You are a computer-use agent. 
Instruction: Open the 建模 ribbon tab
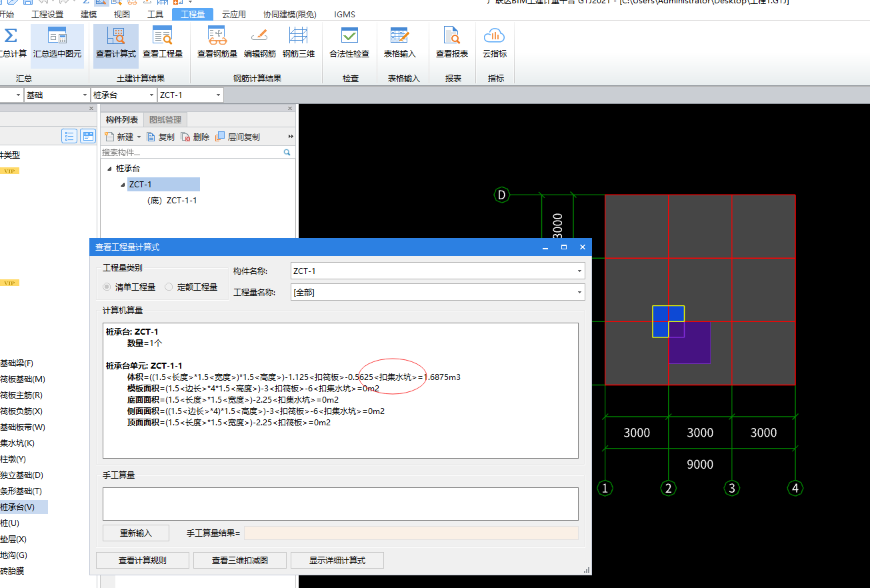(89, 14)
